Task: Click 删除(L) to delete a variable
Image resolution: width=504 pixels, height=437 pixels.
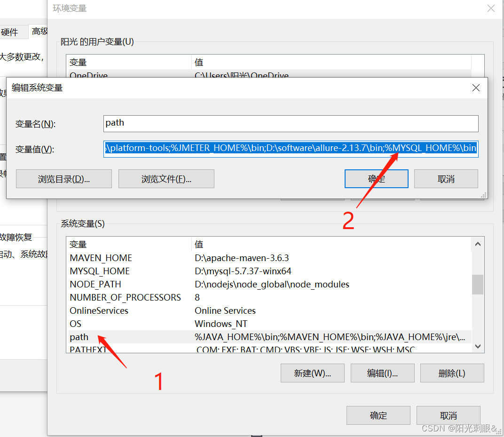Action: point(452,373)
